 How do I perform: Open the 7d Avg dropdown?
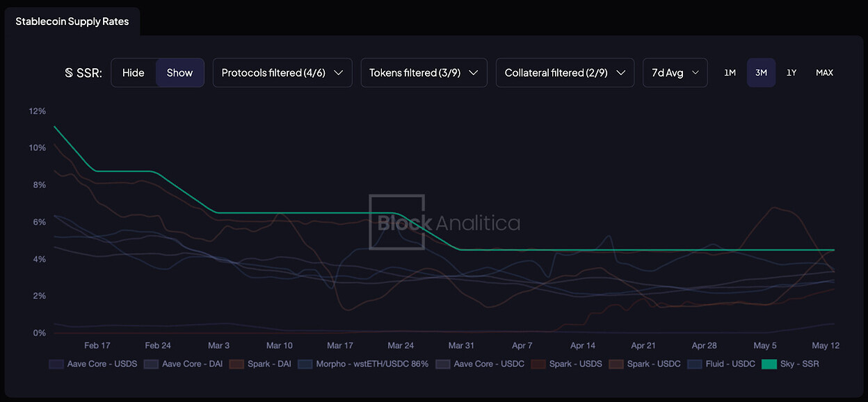coord(675,73)
